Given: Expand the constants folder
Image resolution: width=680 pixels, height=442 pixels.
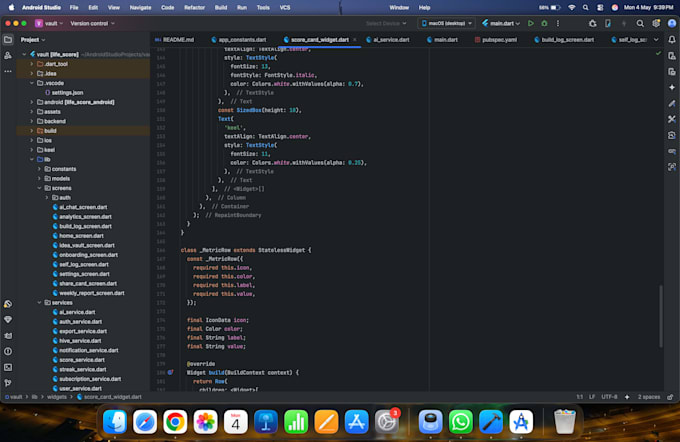Looking at the screenshot, I should tap(39, 169).
